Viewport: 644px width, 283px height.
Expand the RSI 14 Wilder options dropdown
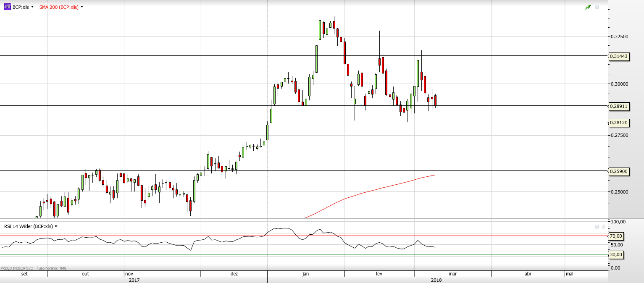[56, 226]
